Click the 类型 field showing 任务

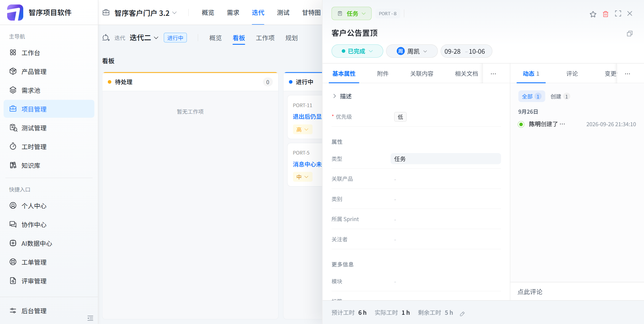pos(446,159)
